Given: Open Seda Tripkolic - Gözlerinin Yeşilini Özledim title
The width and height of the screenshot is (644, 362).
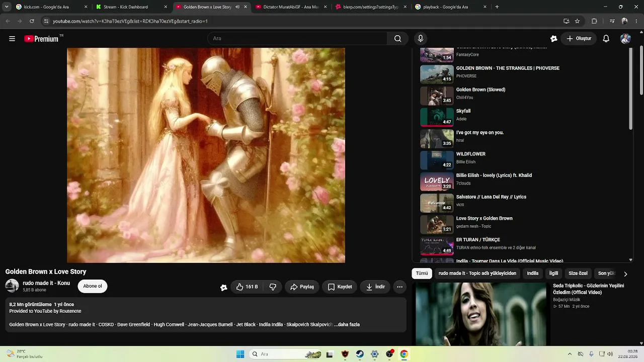Looking at the screenshot, I should tap(589, 289).
